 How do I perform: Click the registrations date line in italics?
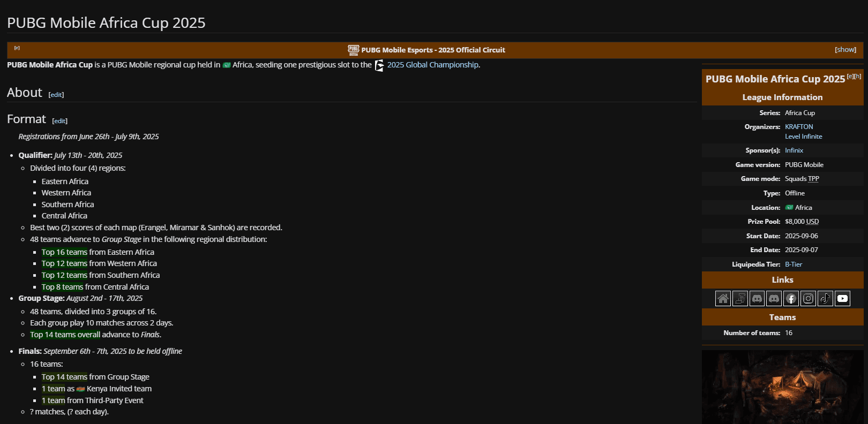(x=88, y=137)
